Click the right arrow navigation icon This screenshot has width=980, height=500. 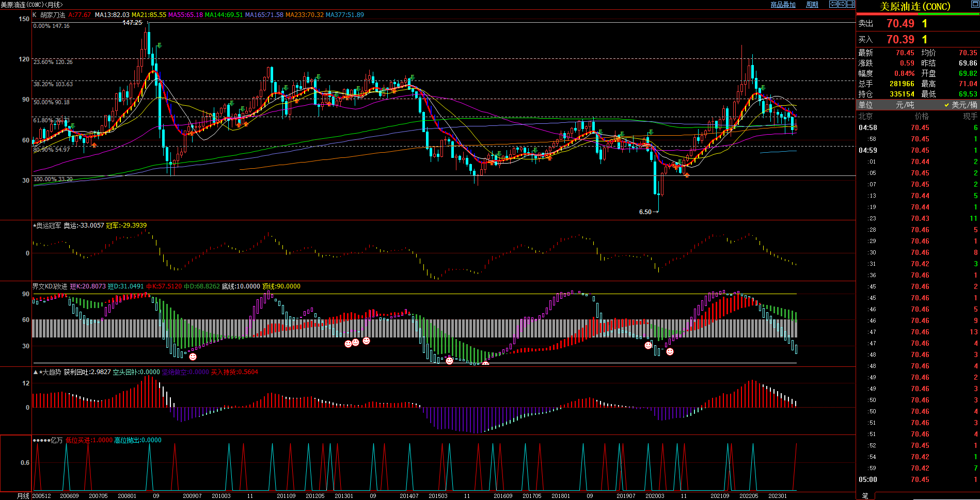[x=842, y=4]
